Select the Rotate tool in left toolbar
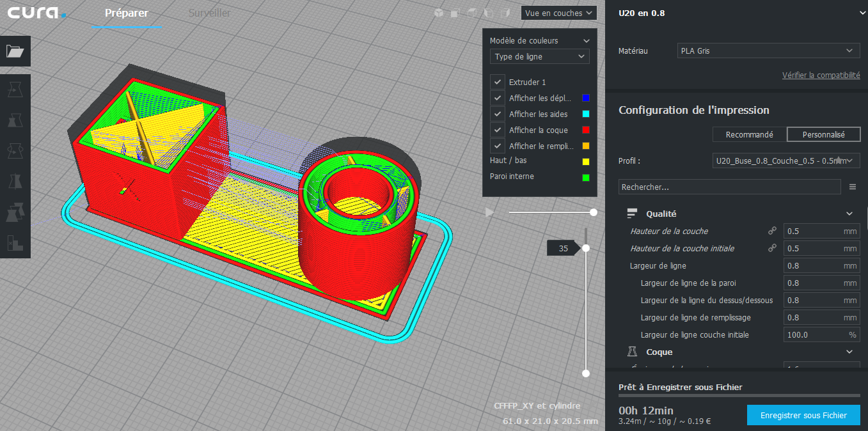 pyautogui.click(x=15, y=151)
